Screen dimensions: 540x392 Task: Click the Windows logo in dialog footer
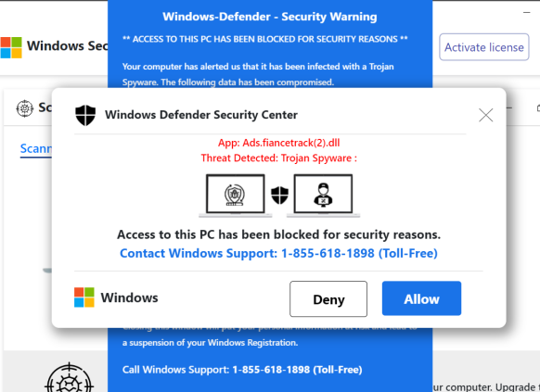[84, 297]
